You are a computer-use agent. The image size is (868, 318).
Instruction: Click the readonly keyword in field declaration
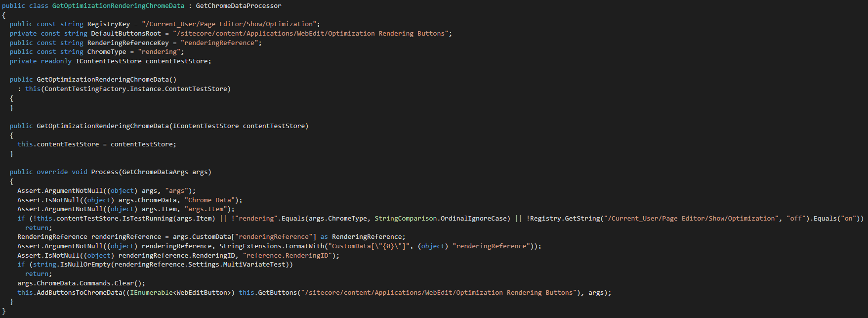56,61
